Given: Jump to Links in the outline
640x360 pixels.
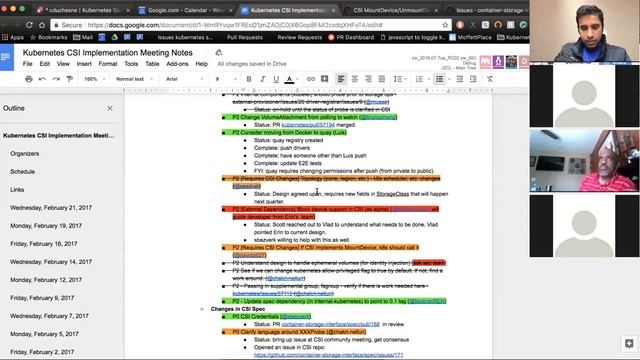Looking at the screenshot, I should (17, 189).
